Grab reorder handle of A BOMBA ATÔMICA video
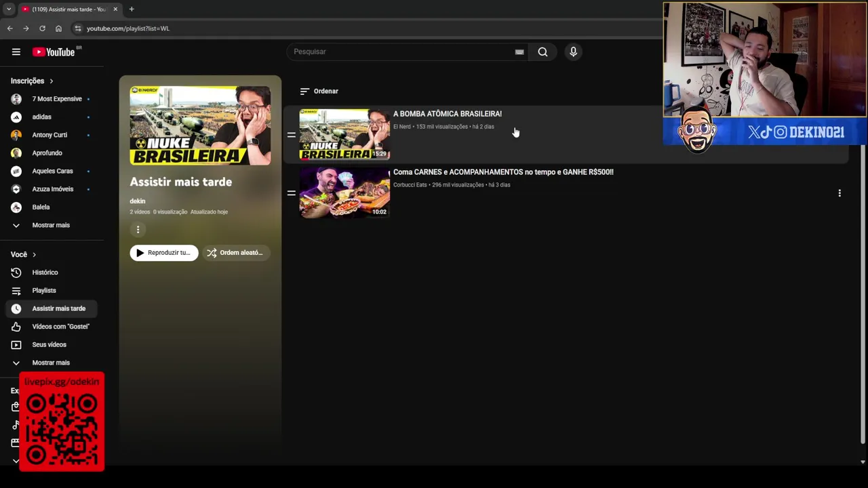The height and width of the screenshot is (488, 868). [291, 135]
